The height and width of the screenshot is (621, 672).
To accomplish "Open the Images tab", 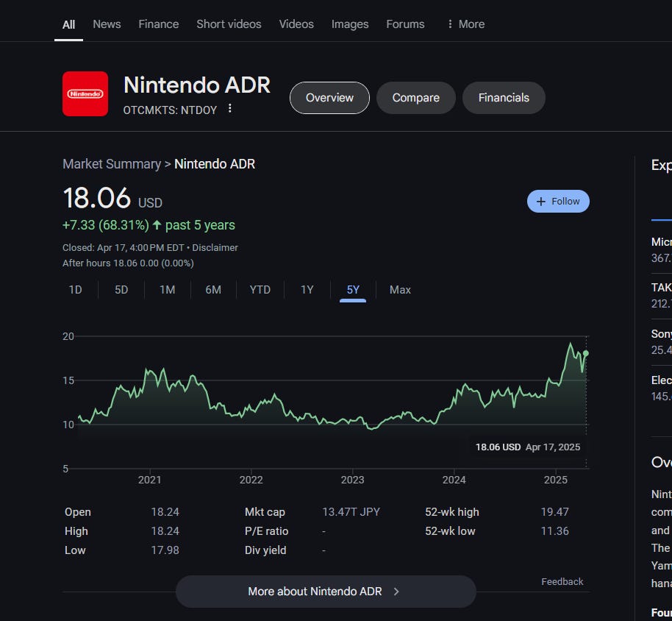I will click(x=350, y=24).
